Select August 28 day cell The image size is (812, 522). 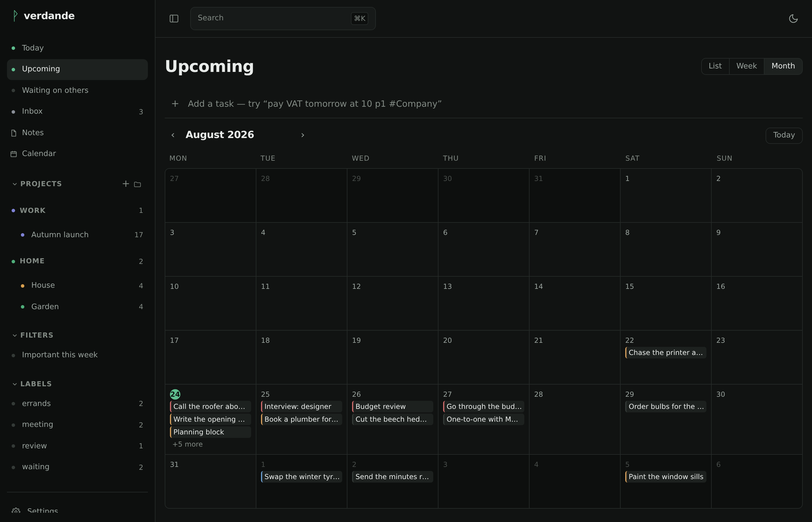[574, 419]
